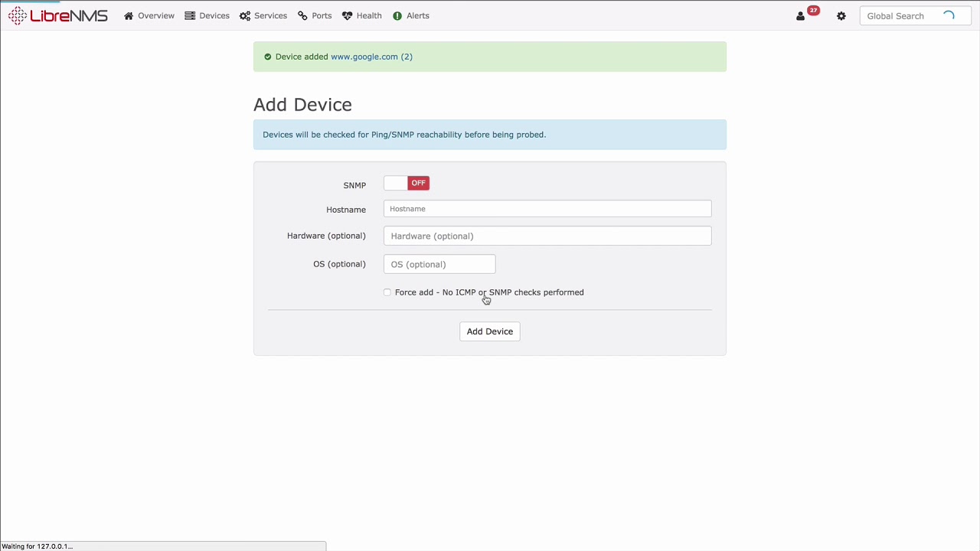Click the Hostname label
980x551 pixels.
[x=346, y=210]
